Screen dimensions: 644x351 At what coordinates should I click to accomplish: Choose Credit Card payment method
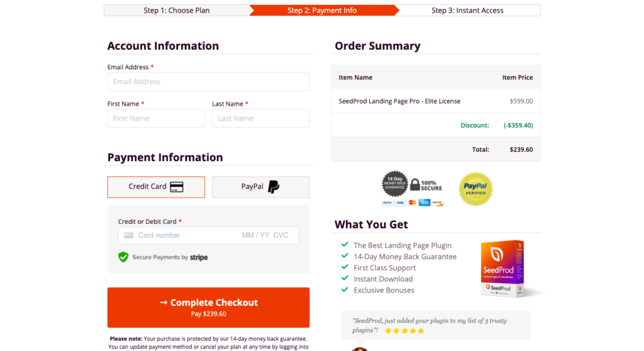pyautogui.click(x=156, y=187)
